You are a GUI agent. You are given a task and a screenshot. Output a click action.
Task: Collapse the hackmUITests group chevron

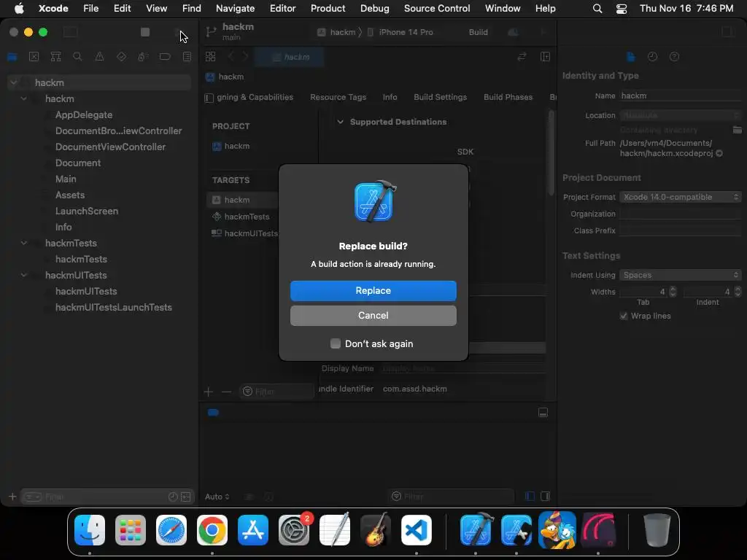(23, 275)
